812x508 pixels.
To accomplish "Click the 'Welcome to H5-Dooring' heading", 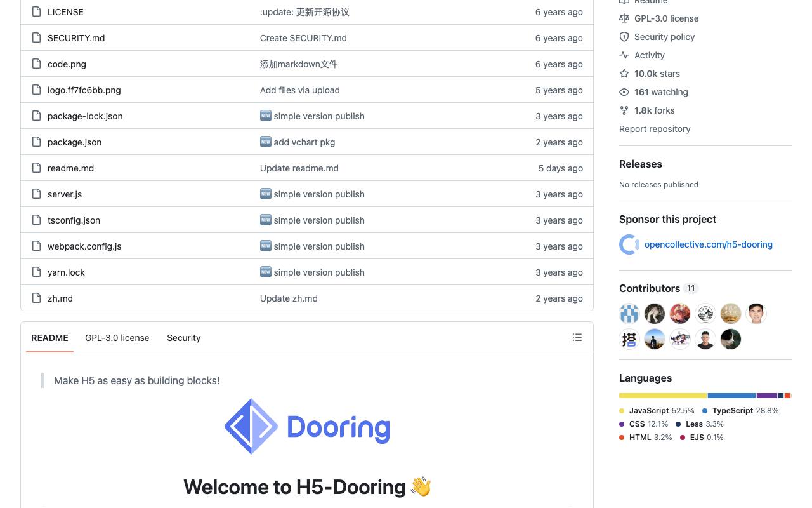I will click(x=307, y=487).
